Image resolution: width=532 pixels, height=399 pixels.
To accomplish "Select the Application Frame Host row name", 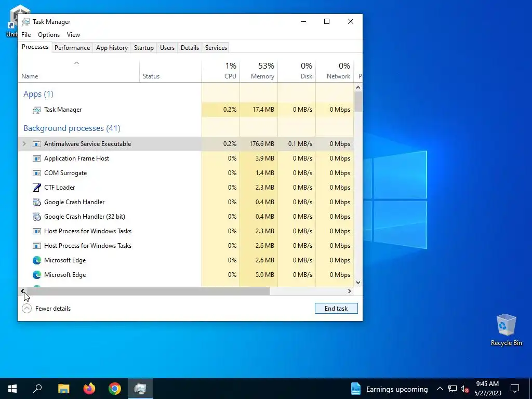I will tap(77, 158).
